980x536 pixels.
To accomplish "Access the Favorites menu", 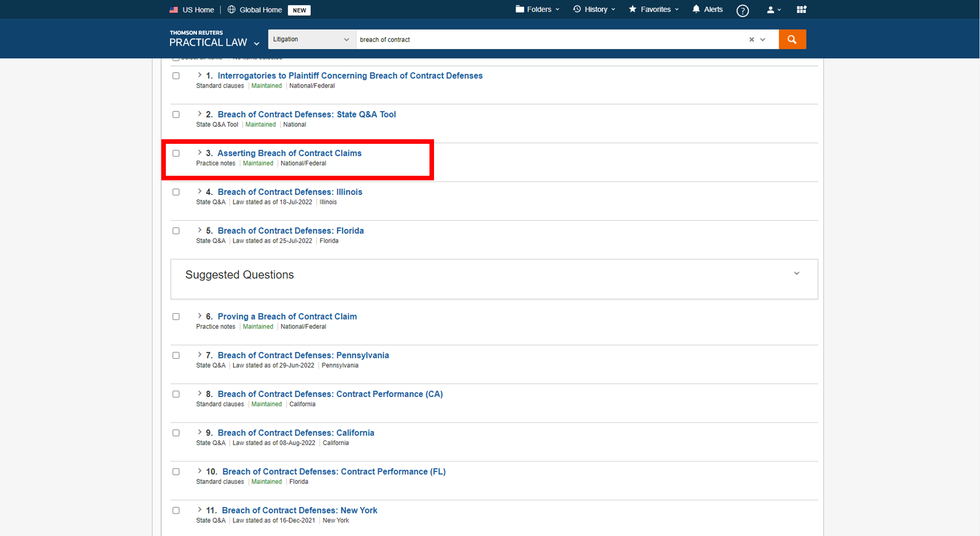I will (x=652, y=9).
